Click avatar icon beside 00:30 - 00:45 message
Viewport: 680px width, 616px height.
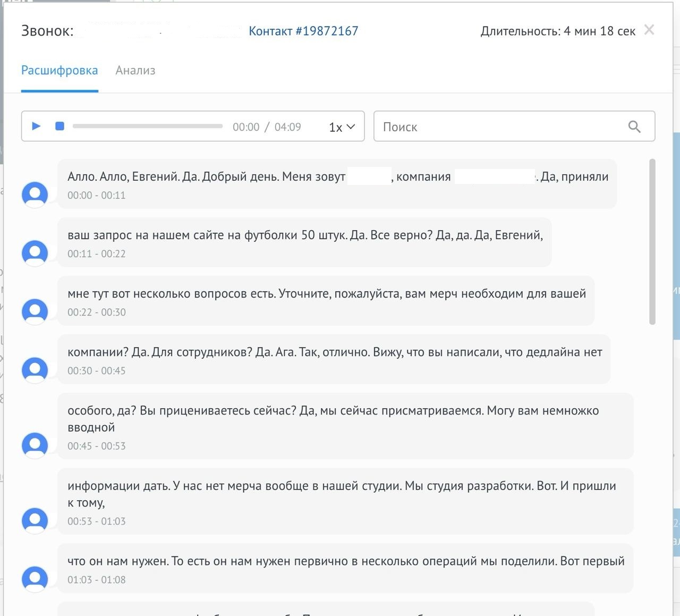coord(35,370)
